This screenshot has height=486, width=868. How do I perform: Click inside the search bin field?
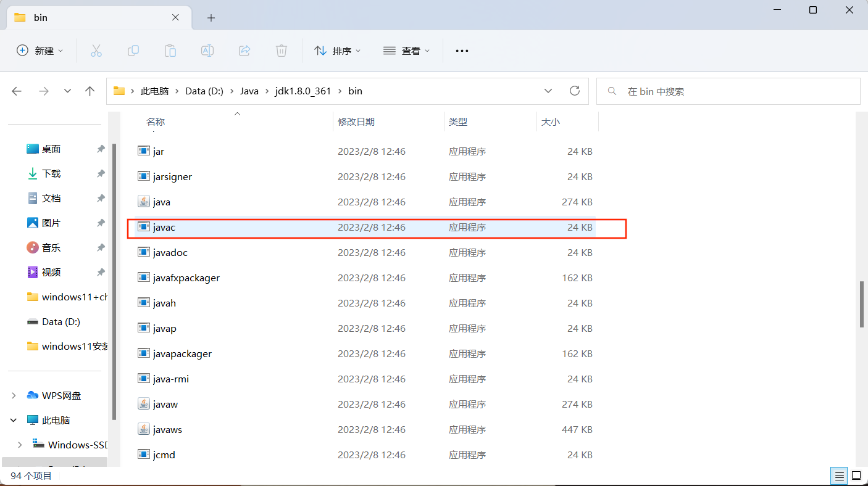728,91
